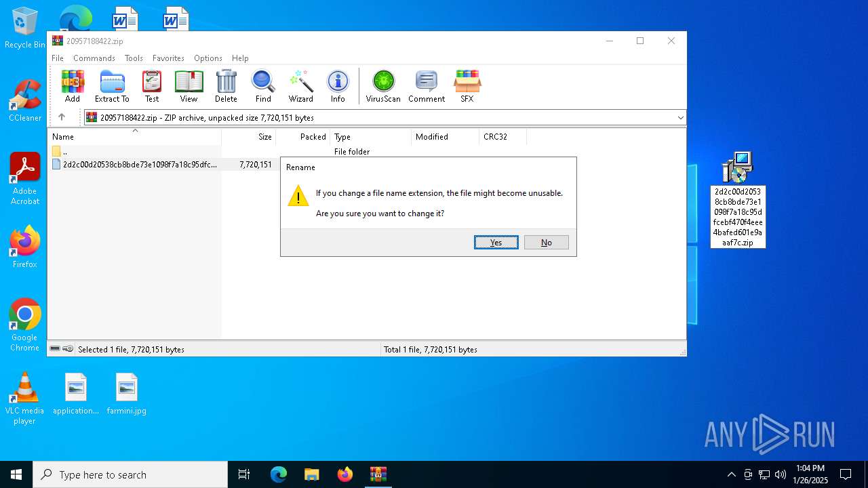Click the View toolbar icon
Screen dimensions: 868x488
[x=189, y=86]
